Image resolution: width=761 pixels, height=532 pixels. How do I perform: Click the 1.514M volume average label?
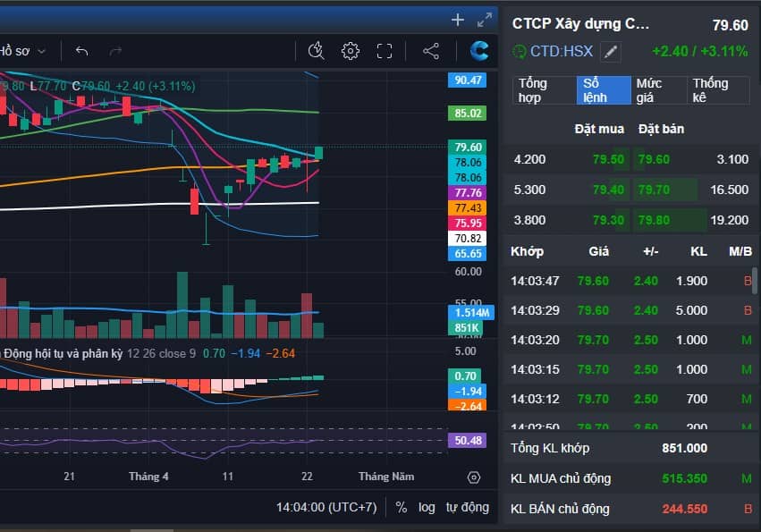[471, 313]
